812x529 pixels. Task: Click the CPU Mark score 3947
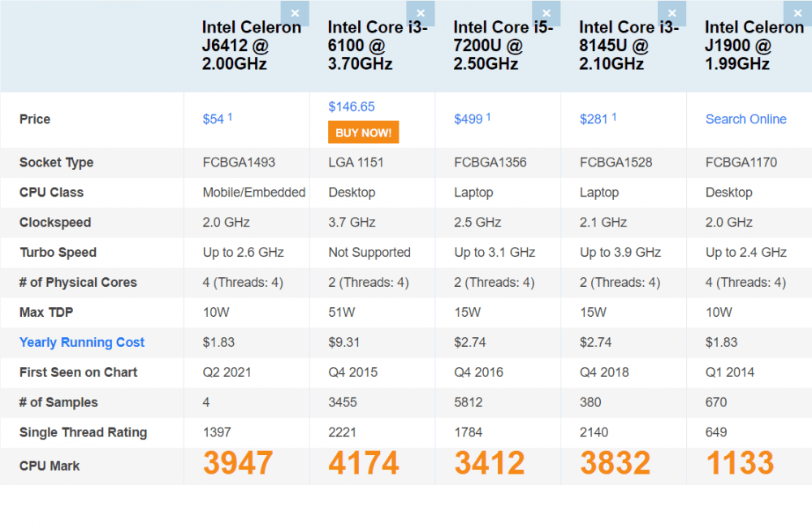(x=238, y=462)
